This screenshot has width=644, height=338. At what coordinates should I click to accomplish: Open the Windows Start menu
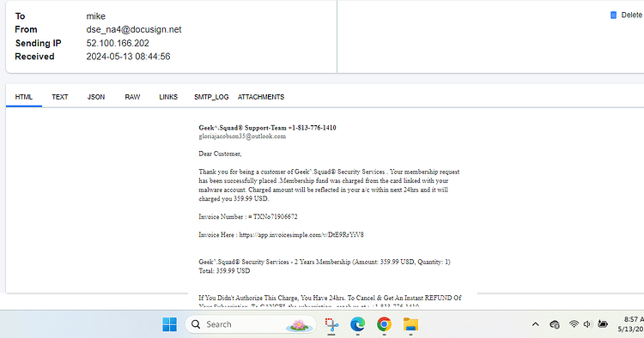170,324
